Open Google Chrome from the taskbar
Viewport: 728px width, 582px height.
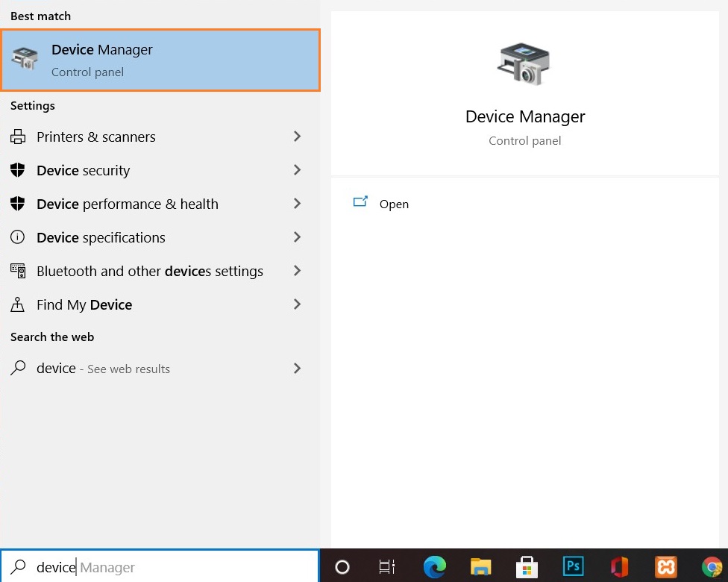click(x=712, y=567)
